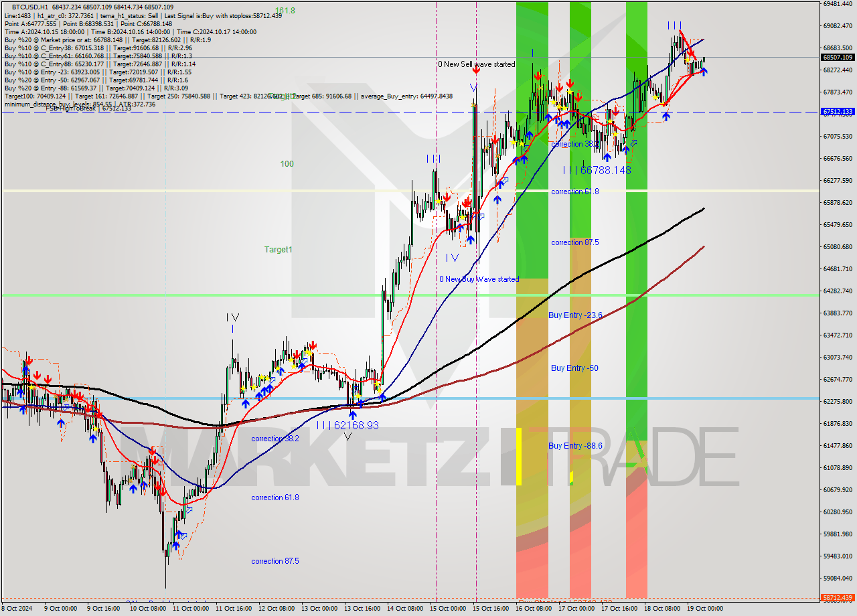
Task: Click the '15 Oct 16:00' time axis label
Action: (x=490, y=608)
